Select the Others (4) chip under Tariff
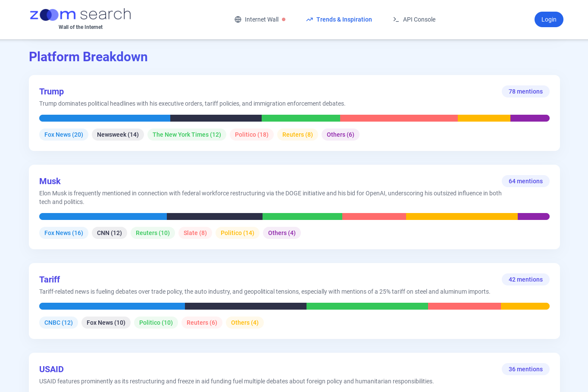This screenshot has height=392, width=588. tap(245, 323)
